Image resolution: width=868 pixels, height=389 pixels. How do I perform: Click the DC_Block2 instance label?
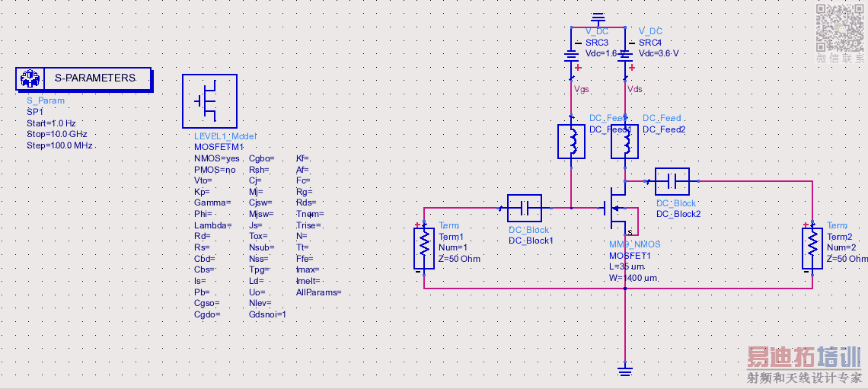(678, 214)
